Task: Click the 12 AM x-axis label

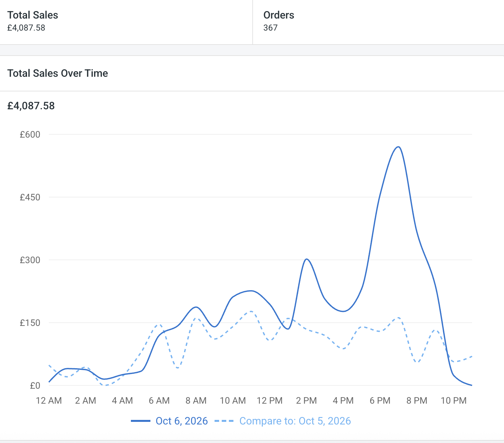Action: click(x=49, y=400)
